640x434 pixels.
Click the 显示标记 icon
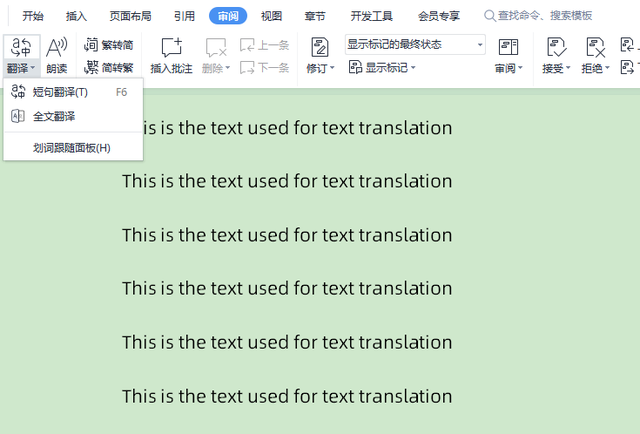[x=356, y=67]
